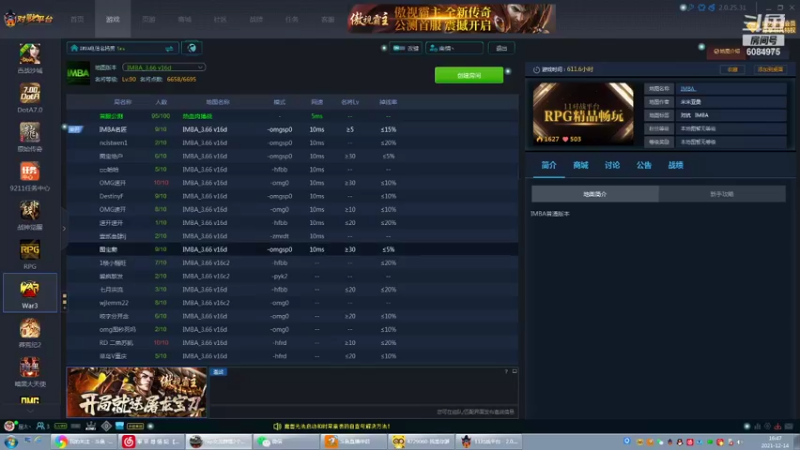Click the pop-out square icon above chat
Image resolution: width=800 pixels, height=450 pixels.
point(514,371)
